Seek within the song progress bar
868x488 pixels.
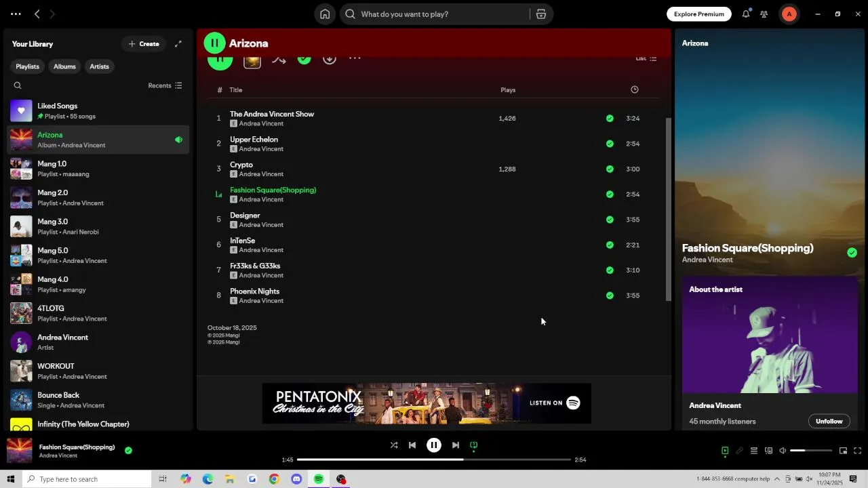(x=434, y=460)
